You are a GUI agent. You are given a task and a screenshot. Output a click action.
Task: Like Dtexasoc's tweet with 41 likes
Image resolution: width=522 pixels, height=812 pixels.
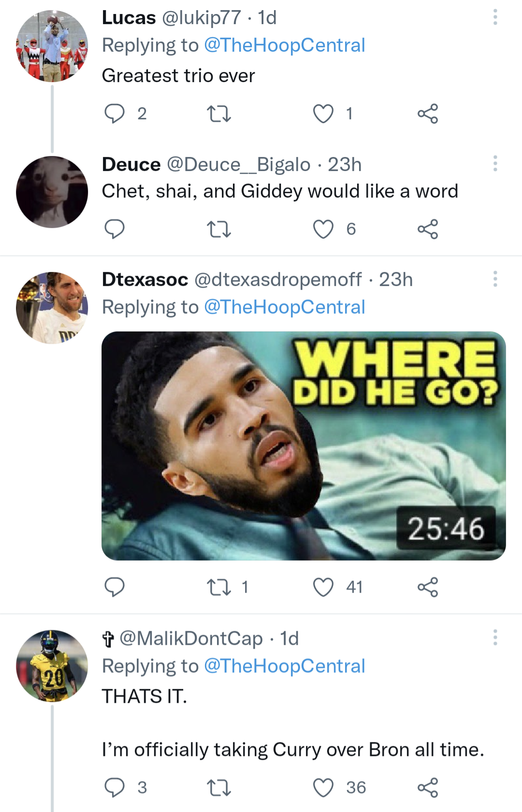point(323,587)
